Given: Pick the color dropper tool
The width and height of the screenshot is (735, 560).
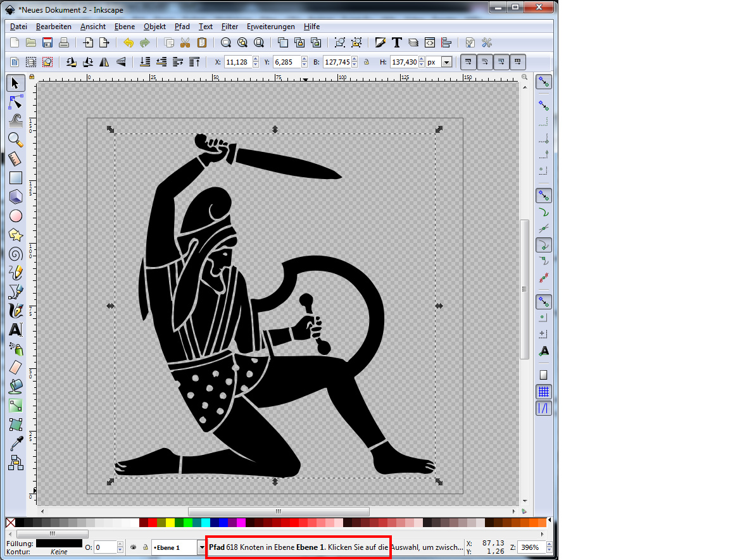Looking at the screenshot, I should coord(16,444).
